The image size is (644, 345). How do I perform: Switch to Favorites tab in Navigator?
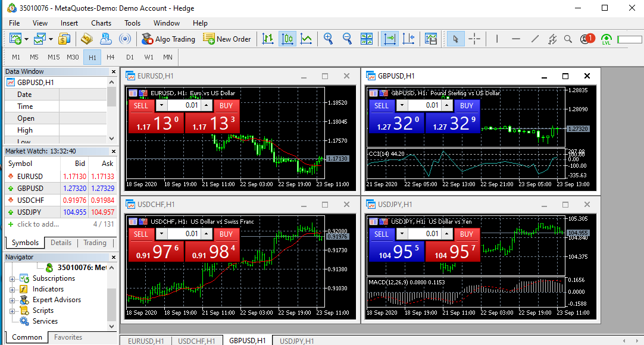pos(68,337)
